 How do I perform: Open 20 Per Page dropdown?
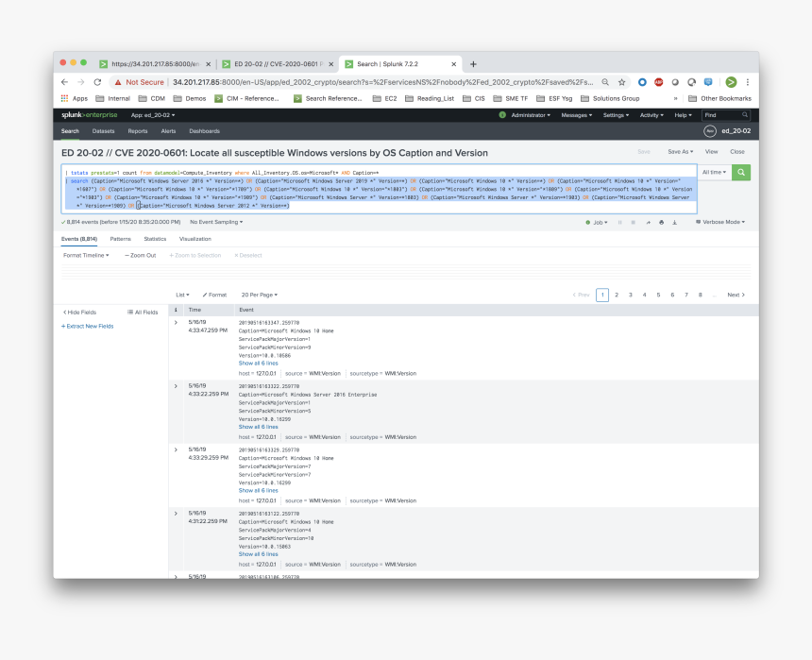click(x=260, y=295)
